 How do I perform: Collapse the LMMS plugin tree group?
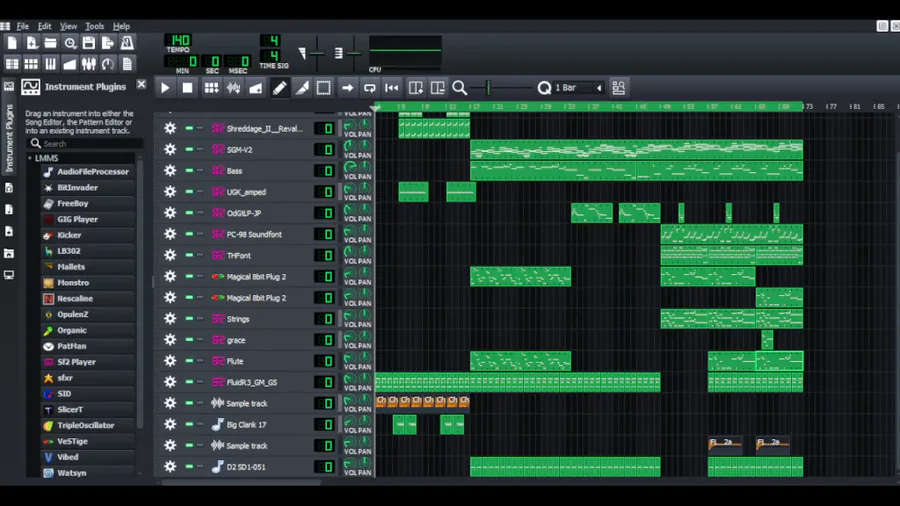(30, 158)
